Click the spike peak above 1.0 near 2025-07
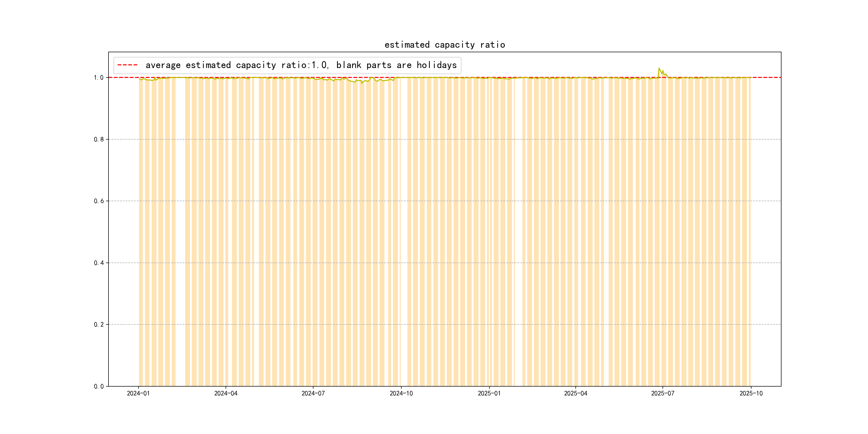868x434 pixels. pos(659,68)
